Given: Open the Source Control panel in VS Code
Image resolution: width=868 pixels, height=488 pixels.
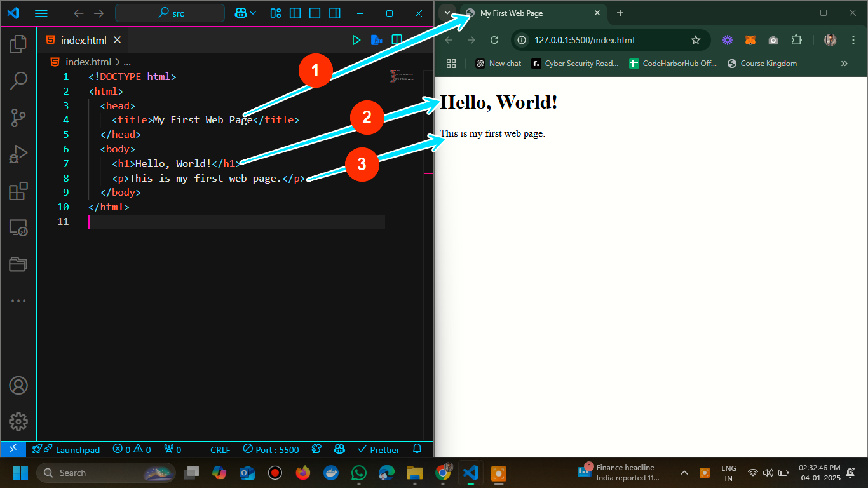Looking at the screenshot, I should pos(18,118).
